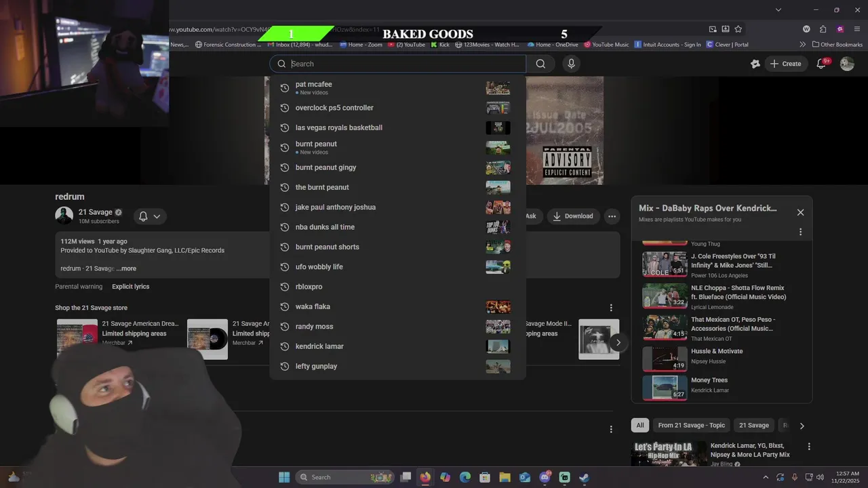
Task: Play Hussle & Motivate thumbnail
Action: point(665,359)
